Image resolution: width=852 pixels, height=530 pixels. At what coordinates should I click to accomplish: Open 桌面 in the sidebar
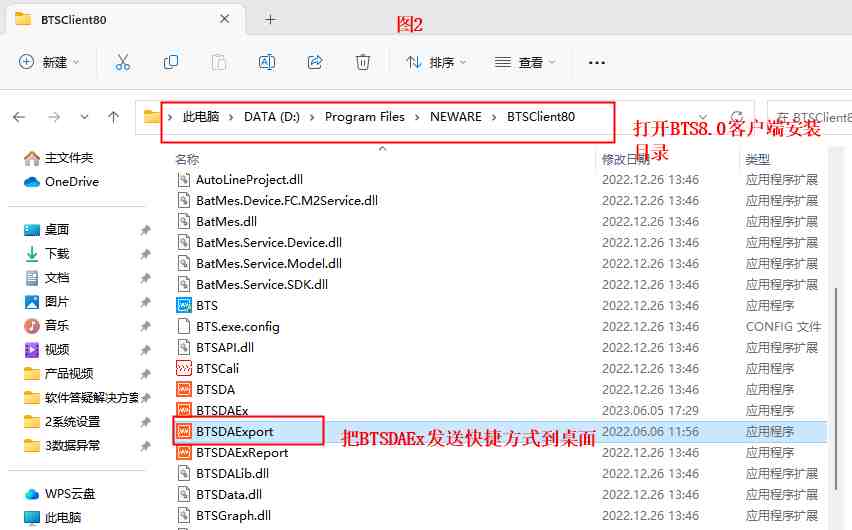coord(47,229)
